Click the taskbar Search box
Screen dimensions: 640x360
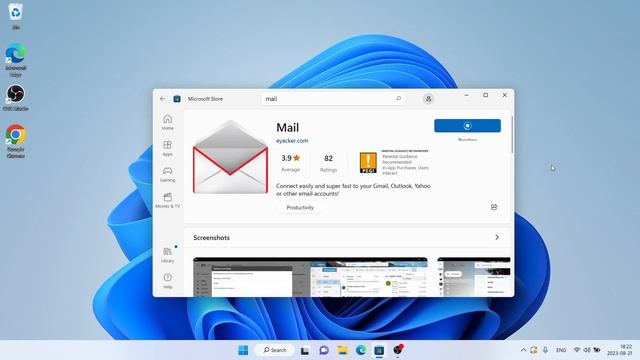(x=274, y=350)
